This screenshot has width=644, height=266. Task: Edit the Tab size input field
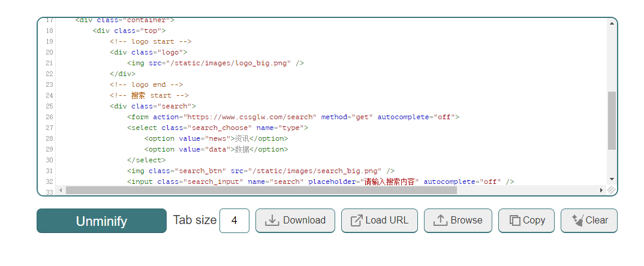coord(234,221)
